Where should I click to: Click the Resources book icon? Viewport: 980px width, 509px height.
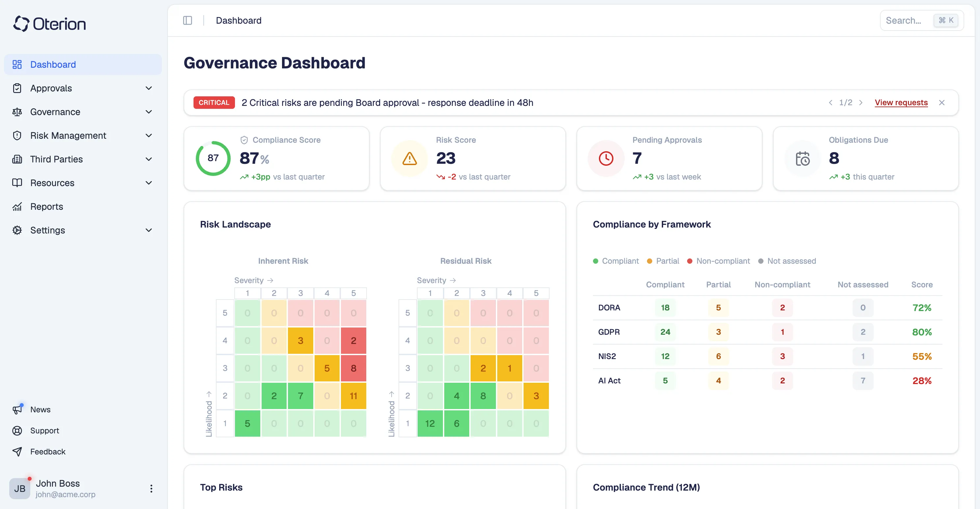[x=17, y=183]
